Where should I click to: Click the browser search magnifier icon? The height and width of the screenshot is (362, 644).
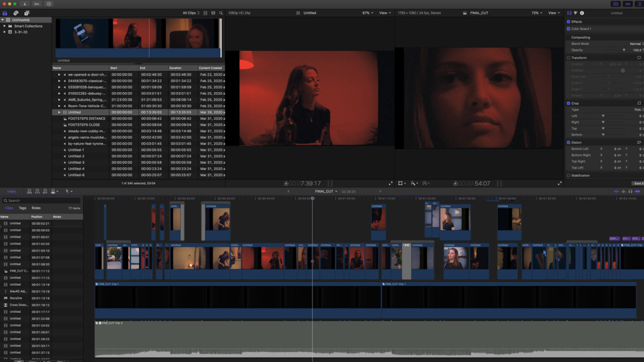click(221, 13)
